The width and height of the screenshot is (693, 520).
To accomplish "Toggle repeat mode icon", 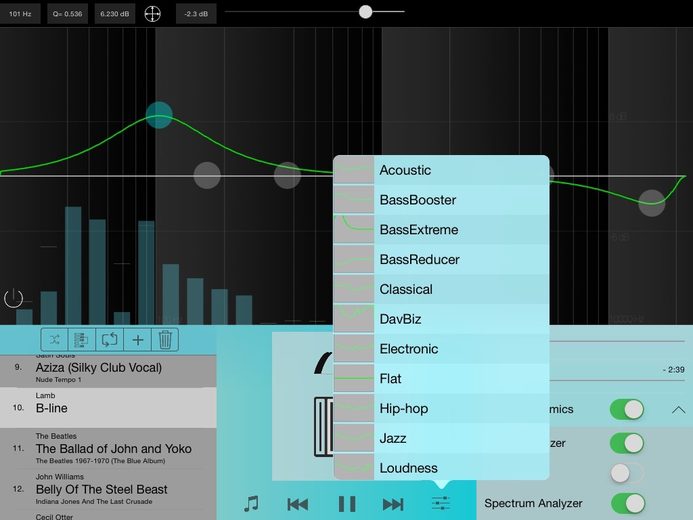I will pos(110,340).
